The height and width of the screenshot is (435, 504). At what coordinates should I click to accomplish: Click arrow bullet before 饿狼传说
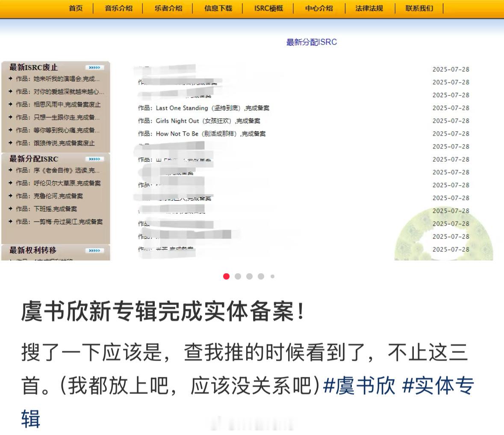pyautogui.click(x=11, y=143)
